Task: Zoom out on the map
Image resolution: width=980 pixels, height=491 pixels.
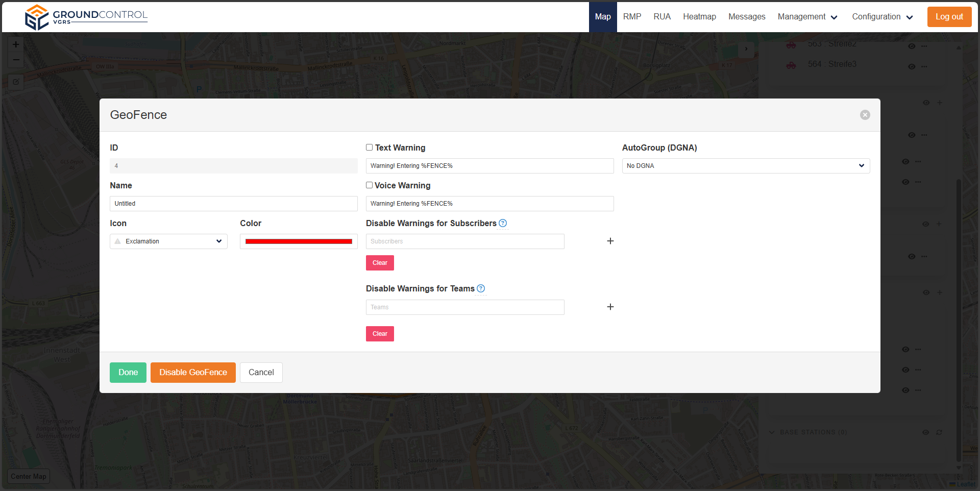Action: [x=16, y=60]
